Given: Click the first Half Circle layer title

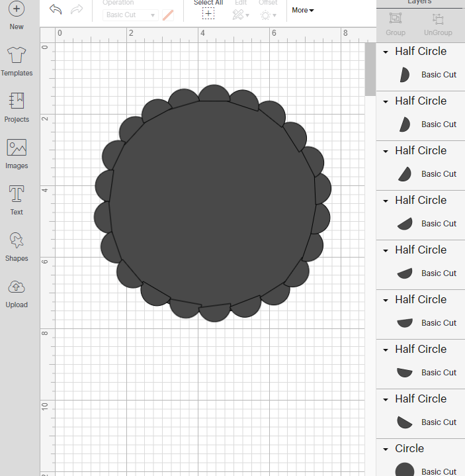Looking at the screenshot, I should point(421,51).
